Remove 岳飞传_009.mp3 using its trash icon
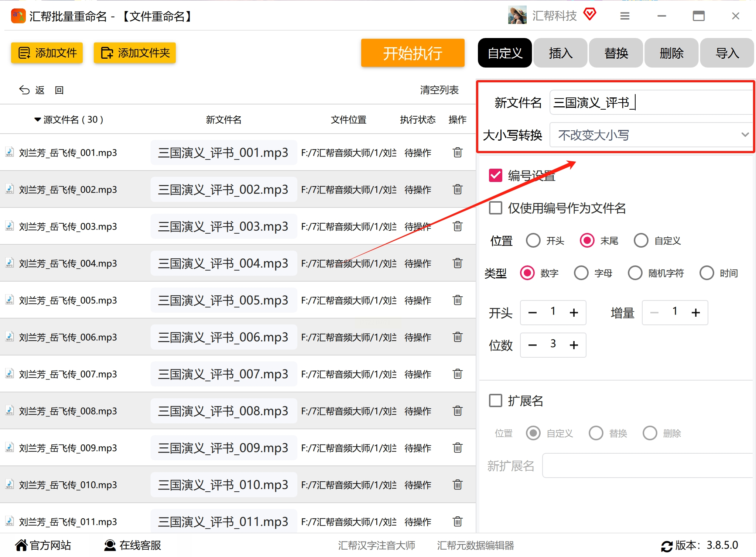 [x=457, y=448]
